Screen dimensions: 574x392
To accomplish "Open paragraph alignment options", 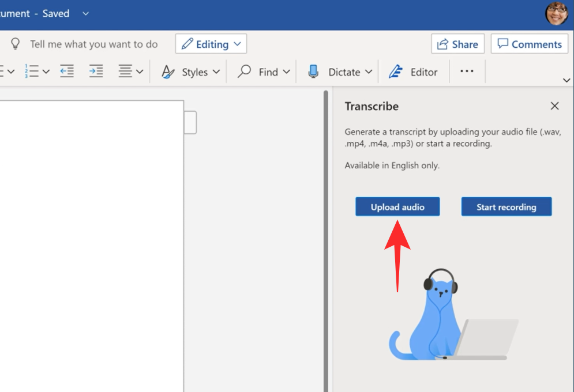I will (x=130, y=71).
